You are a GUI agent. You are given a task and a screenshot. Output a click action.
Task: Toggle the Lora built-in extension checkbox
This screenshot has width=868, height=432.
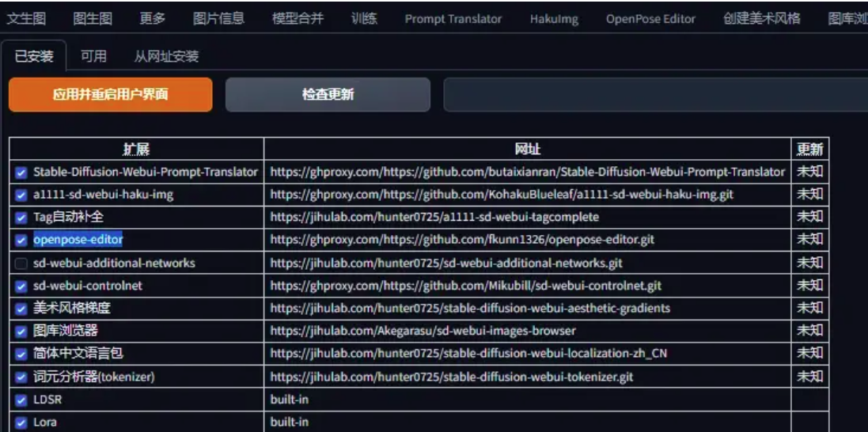click(x=21, y=423)
